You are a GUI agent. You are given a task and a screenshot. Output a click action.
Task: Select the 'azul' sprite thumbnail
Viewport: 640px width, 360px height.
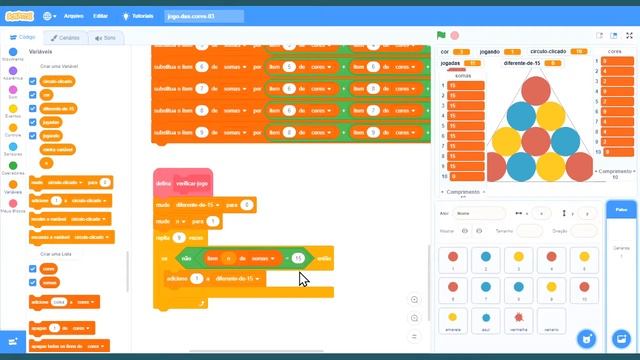pos(486,321)
